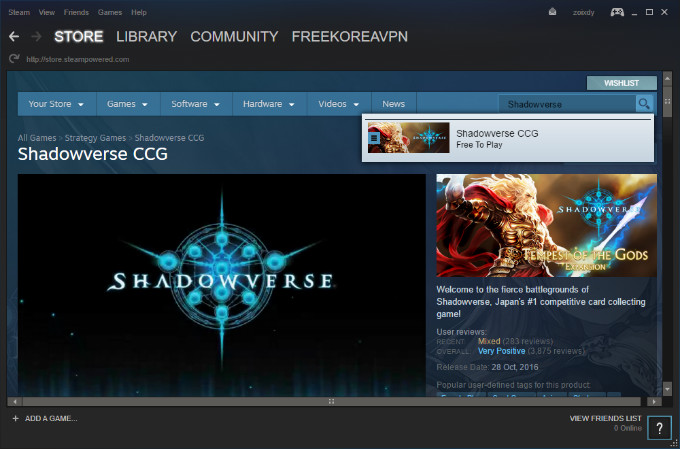
Task: Switch to the COMMUNITY tab
Action: click(x=234, y=36)
